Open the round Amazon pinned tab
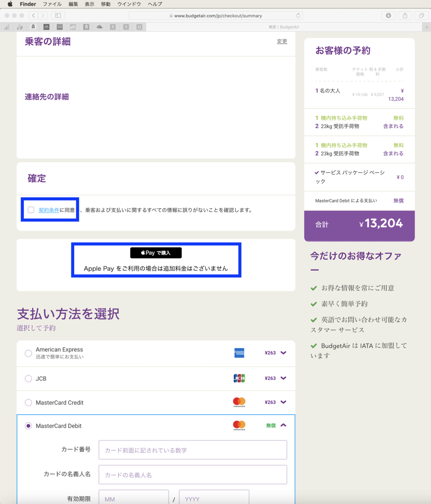The width and height of the screenshot is (431, 504). tap(33, 27)
